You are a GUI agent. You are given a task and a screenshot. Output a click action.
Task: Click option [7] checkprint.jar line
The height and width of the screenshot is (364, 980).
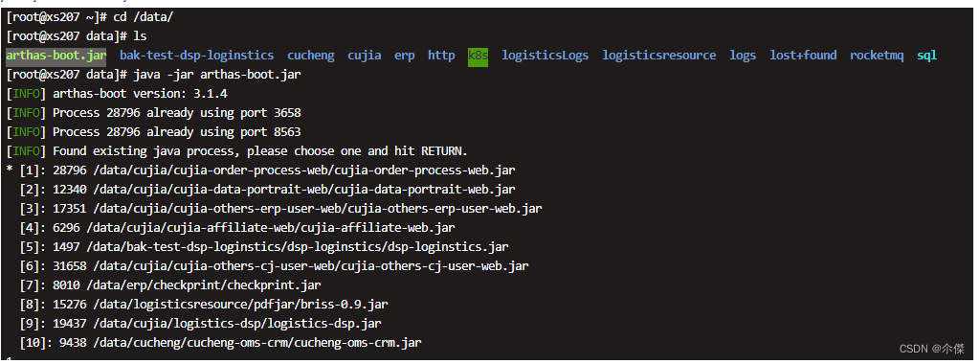[x=170, y=285]
